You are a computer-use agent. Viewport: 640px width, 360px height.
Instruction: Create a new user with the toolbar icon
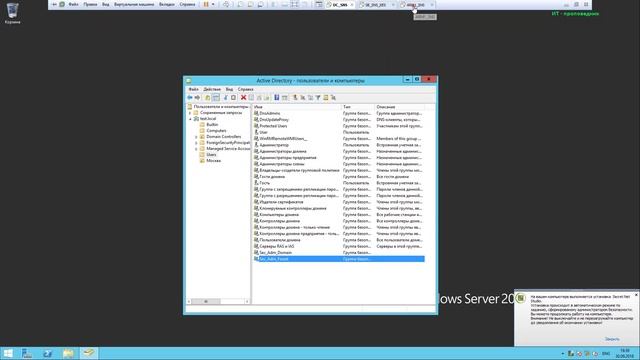pos(295,98)
